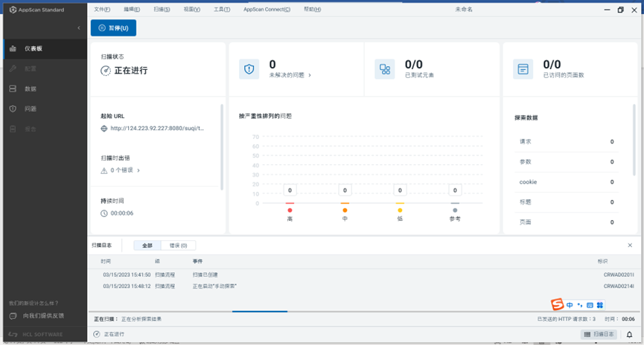Open the Sogou soft keyboard icon

click(590, 305)
